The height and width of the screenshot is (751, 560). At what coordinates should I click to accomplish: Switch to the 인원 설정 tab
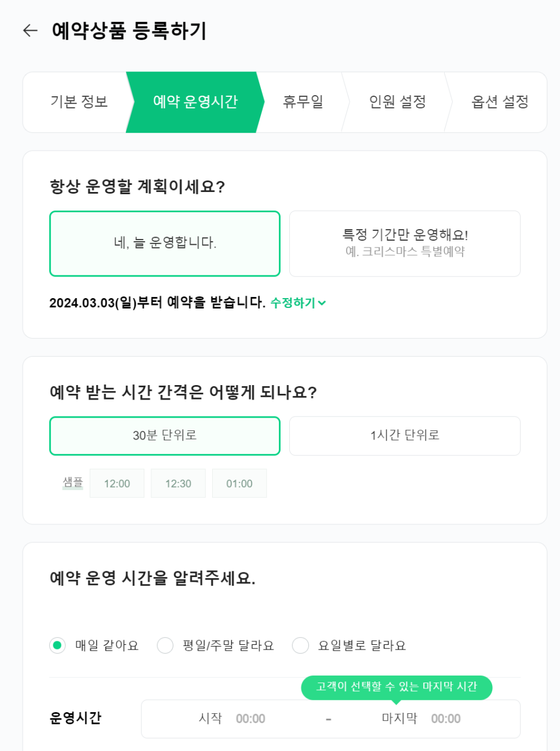click(x=397, y=102)
